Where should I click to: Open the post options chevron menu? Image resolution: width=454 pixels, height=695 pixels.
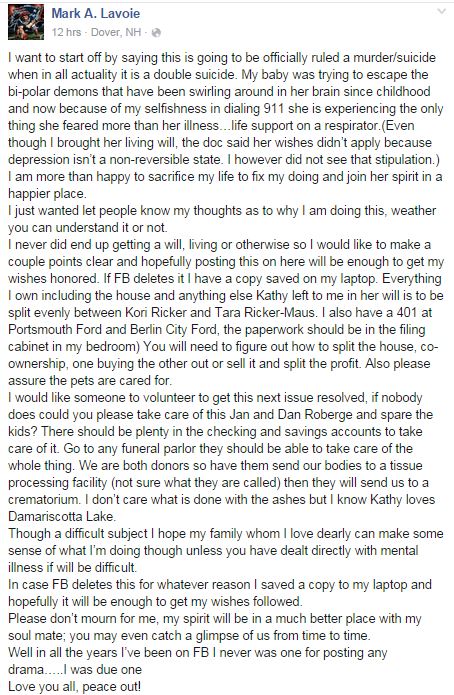pos(441,12)
